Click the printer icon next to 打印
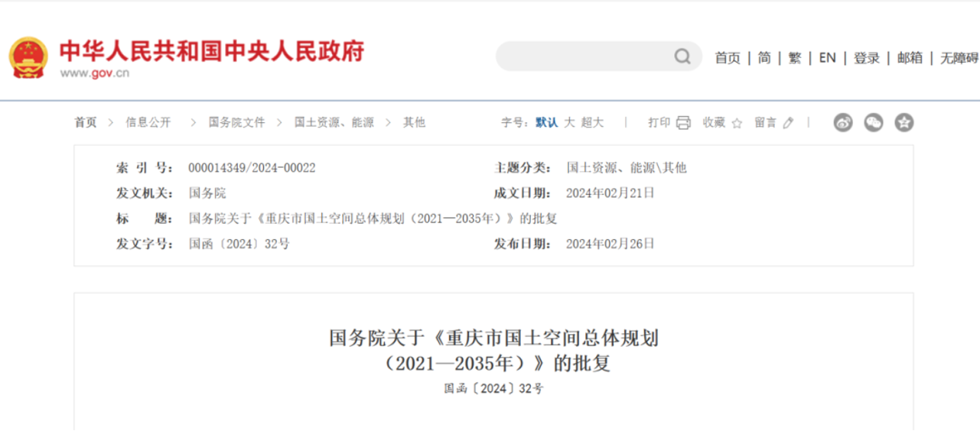This screenshot has height=431, width=980. tap(683, 123)
